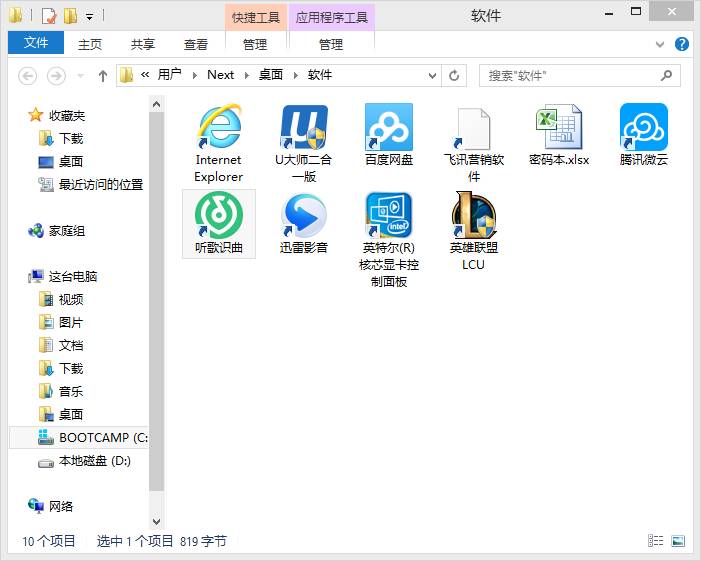Open the 音乐 library folder
The width and height of the screenshot is (701, 561).
[x=61, y=391]
